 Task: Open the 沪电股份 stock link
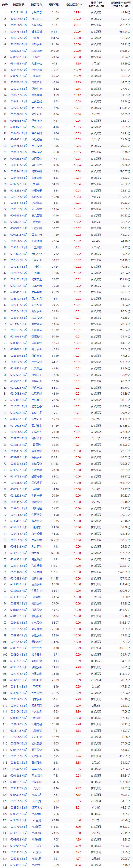(37, 623)
